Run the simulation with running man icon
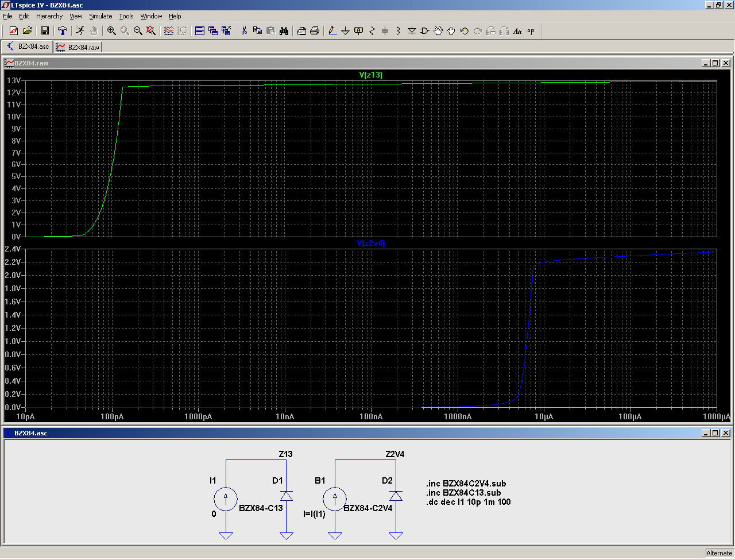This screenshot has width=735, height=560. [80, 31]
